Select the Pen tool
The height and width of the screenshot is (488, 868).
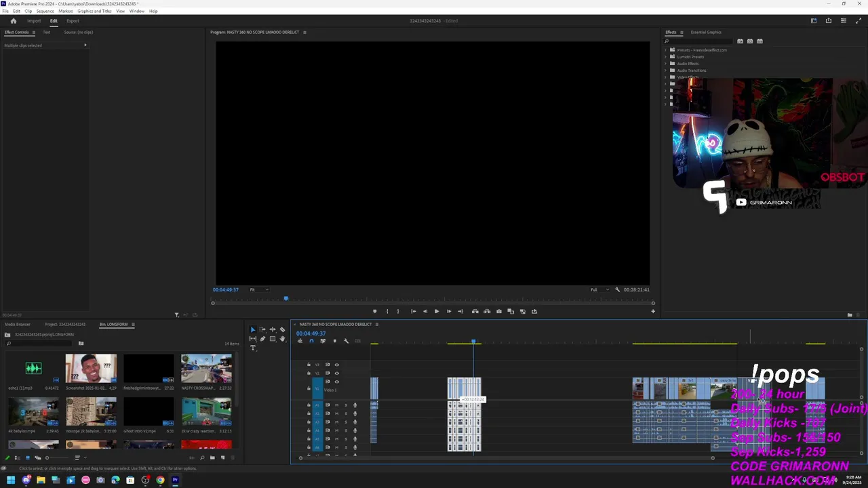tap(262, 339)
